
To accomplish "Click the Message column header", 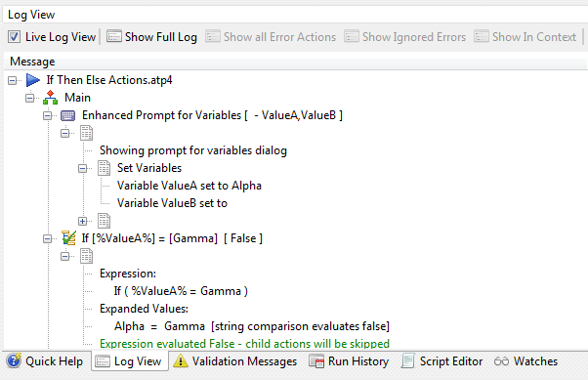I will pos(32,62).
